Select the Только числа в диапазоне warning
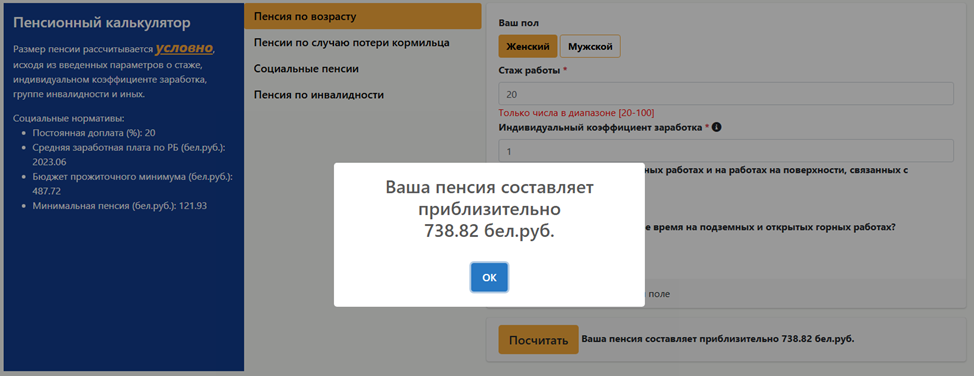Viewport: 974px width, 376px height. [576, 113]
